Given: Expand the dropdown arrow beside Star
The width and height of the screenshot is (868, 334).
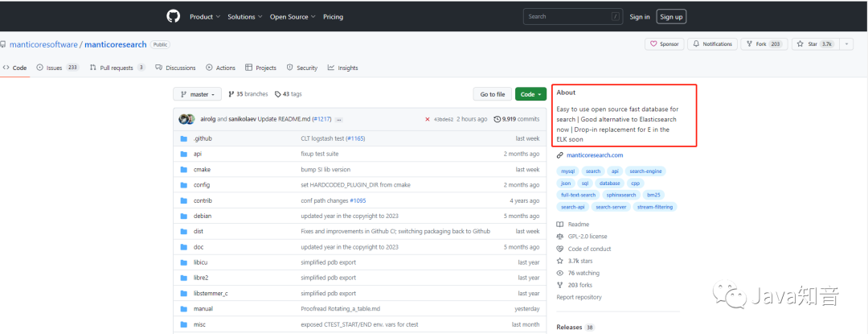Looking at the screenshot, I should point(846,44).
